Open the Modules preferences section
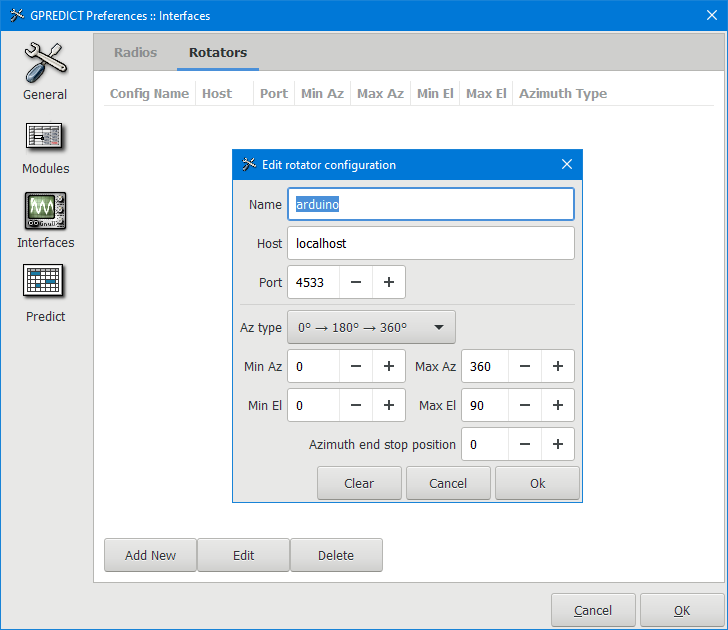The width and height of the screenshot is (728, 630). click(46, 149)
